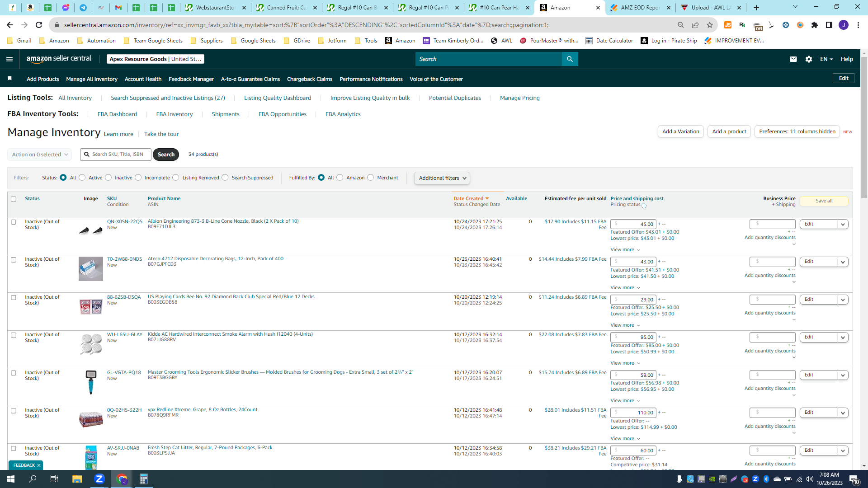
Task: Open Edit dropdown arrow for Albion nozzle row
Action: pos(843,224)
